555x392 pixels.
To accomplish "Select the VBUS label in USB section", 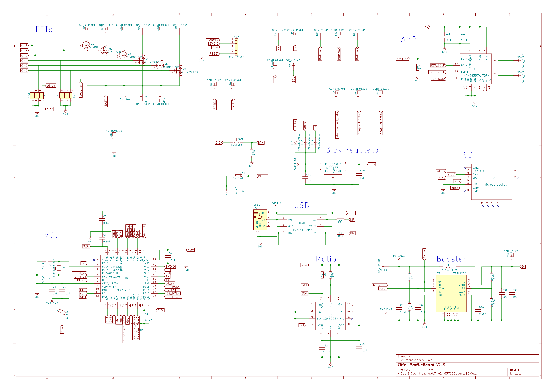I will tap(350, 213).
